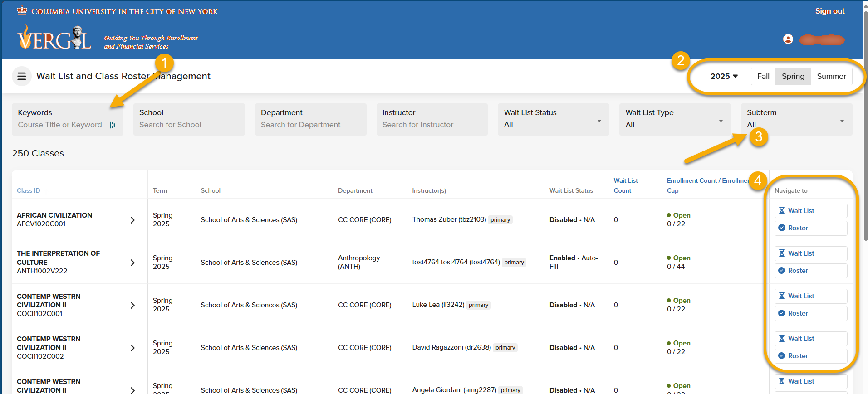Screen dimensions: 868x394
Task: Click instructor Thomas Zuber (tbz2103)
Action: (449, 219)
